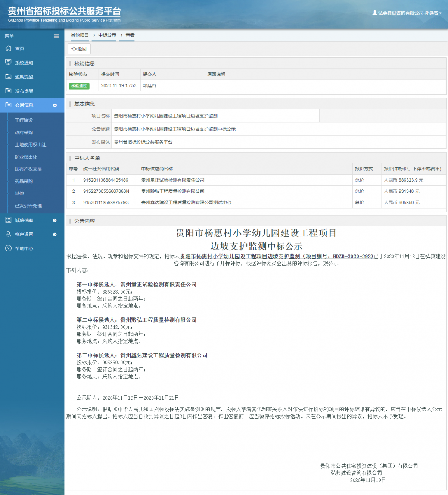Click price 人民币 931348 元
Viewport: 448px width, 495px height.
[402, 191]
